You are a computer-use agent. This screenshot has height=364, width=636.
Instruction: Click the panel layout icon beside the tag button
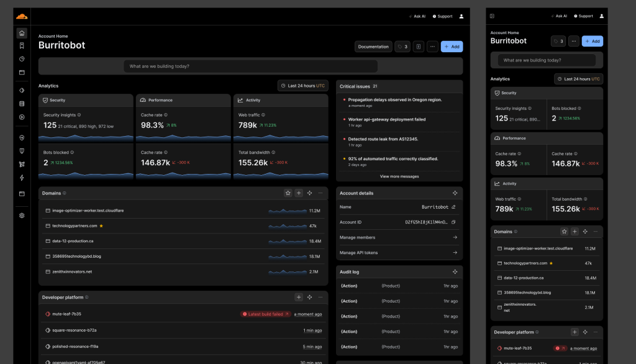(419, 47)
